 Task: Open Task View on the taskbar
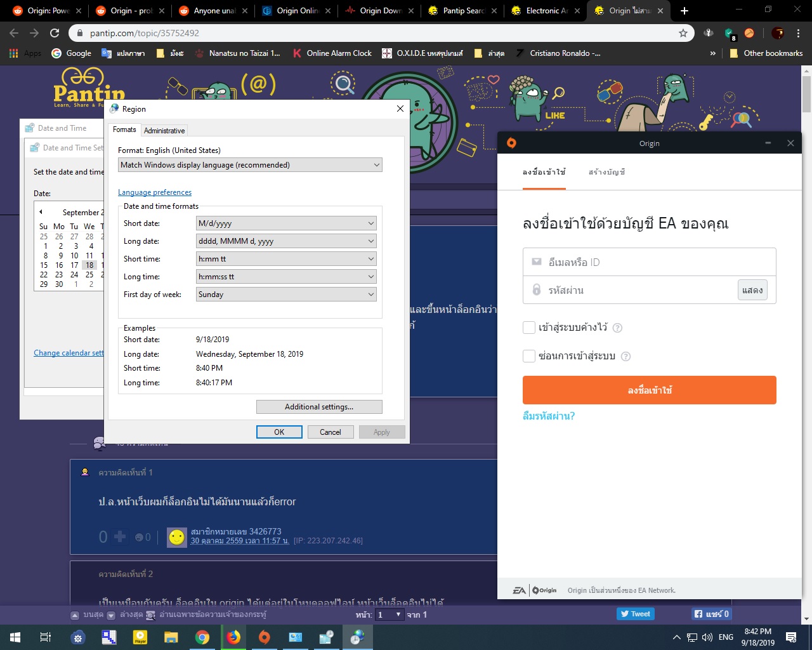click(46, 637)
